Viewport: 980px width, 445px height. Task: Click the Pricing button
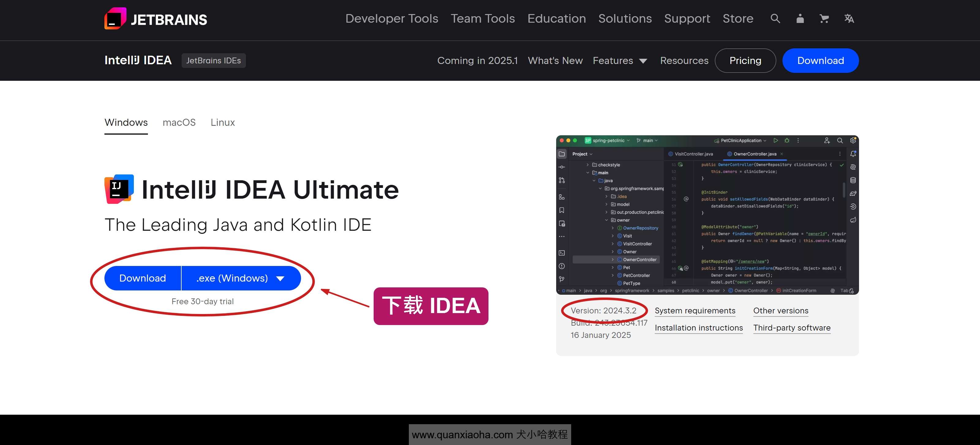pos(745,61)
